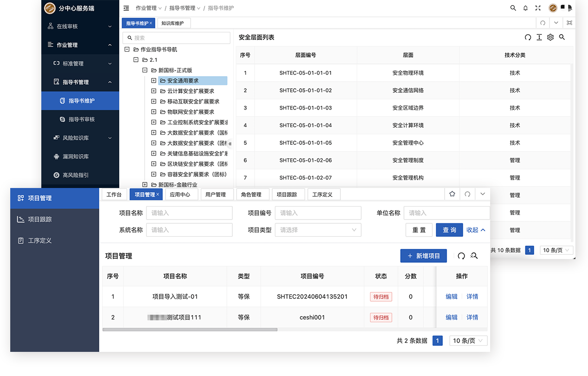This screenshot has width=588, height=376.
Task: Click the 重置 button
Action: coord(419,230)
